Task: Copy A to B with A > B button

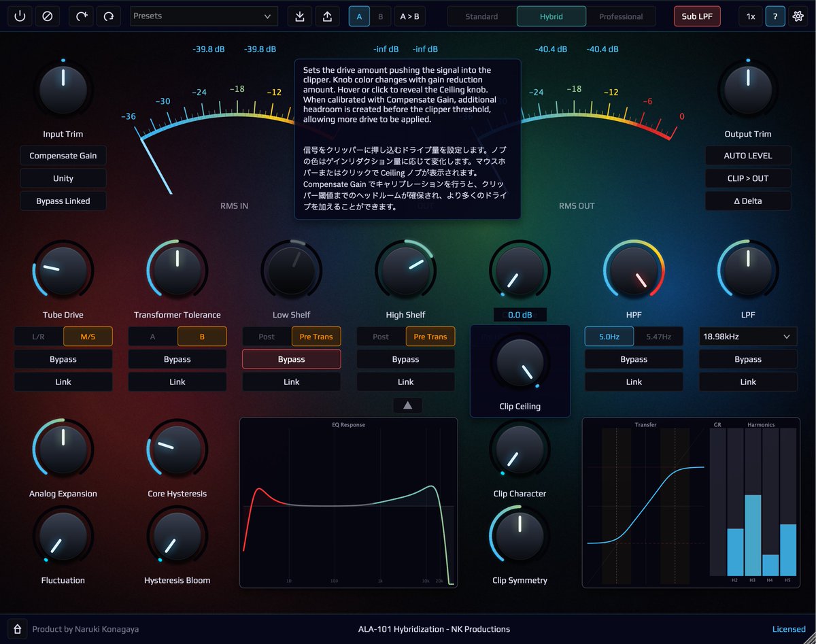Action: coord(409,16)
